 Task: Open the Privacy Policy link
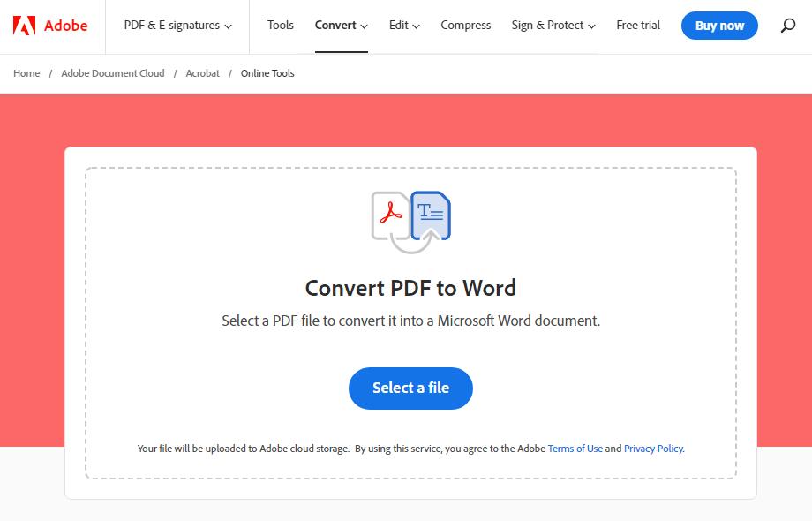pyautogui.click(x=653, y=449)
